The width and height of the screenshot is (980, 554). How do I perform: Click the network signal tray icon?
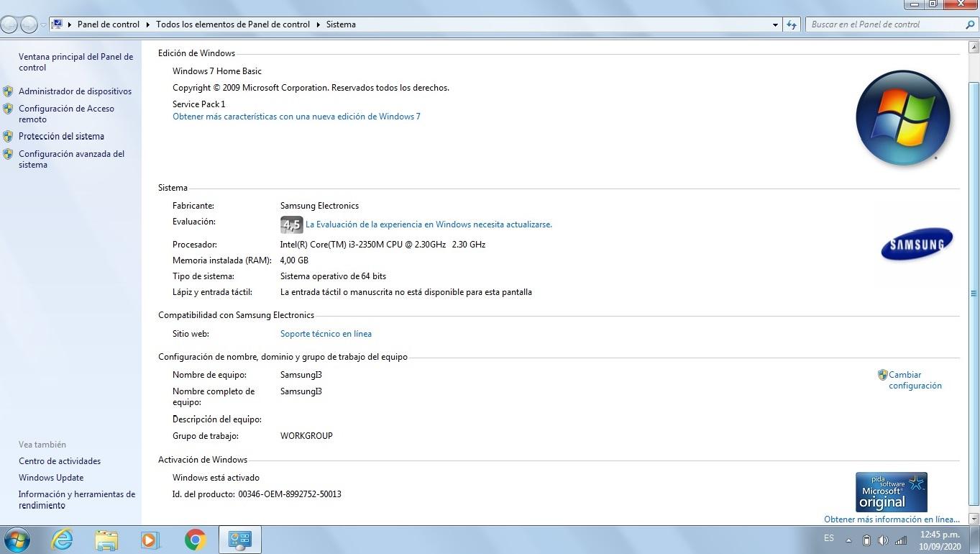(x=901, y=540)
